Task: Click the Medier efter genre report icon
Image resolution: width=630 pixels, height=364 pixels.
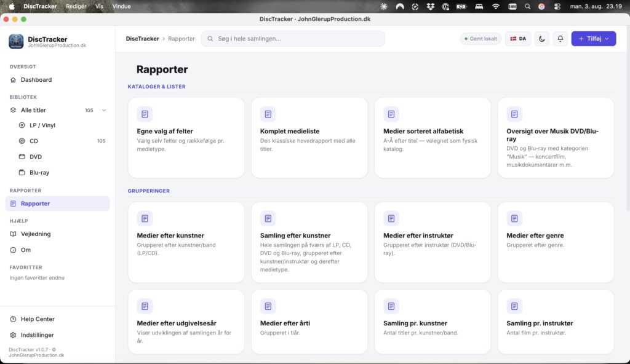Action: 514,218
